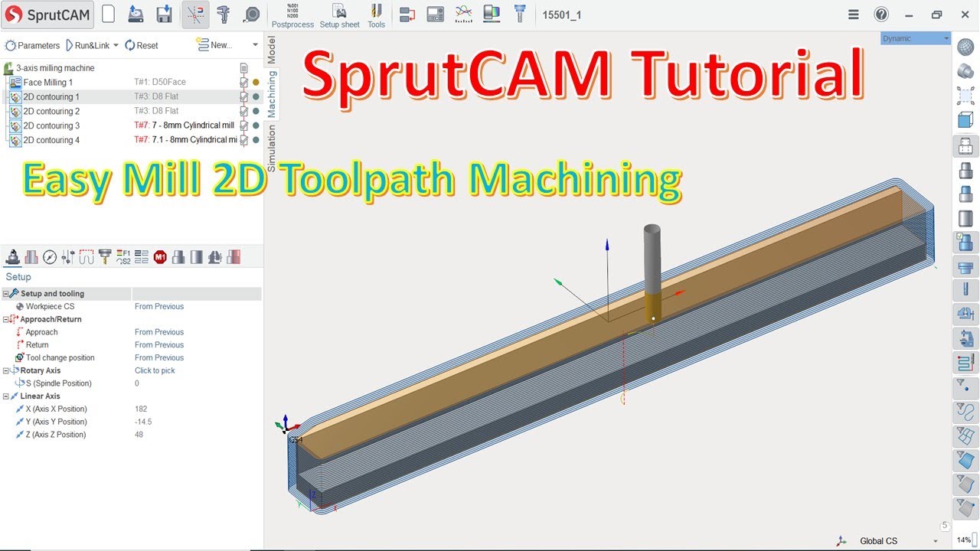Click Workpiece CS value From Previous

159,307
